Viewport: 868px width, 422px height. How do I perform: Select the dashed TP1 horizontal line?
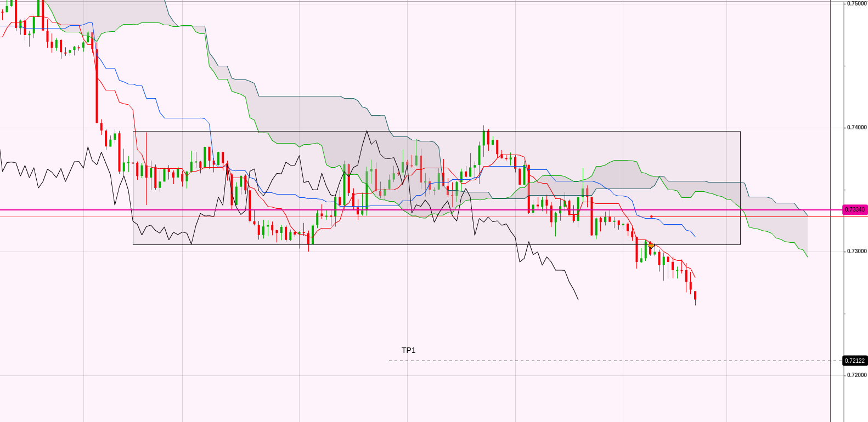pos(615,361)
